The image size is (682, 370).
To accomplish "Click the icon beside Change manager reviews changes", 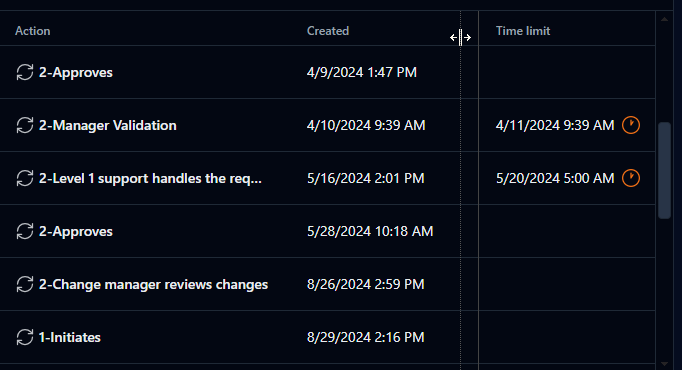I will click(25, 284).
